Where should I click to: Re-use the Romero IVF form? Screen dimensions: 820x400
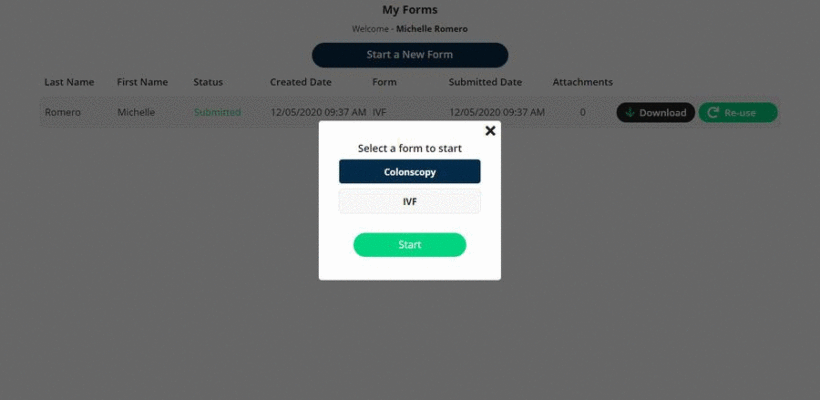point(738,112)
